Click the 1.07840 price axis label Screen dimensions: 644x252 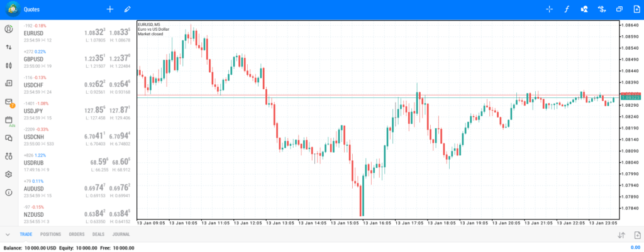coord(630,208)
